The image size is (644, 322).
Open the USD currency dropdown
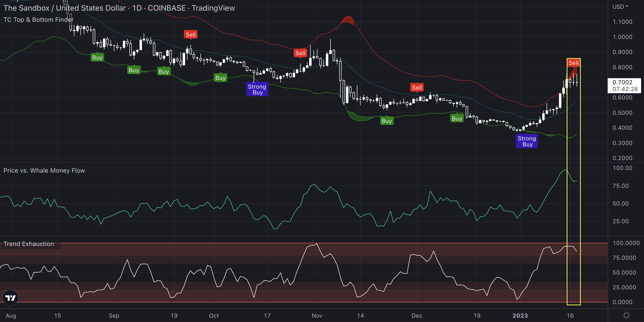[x=620, y=7]
